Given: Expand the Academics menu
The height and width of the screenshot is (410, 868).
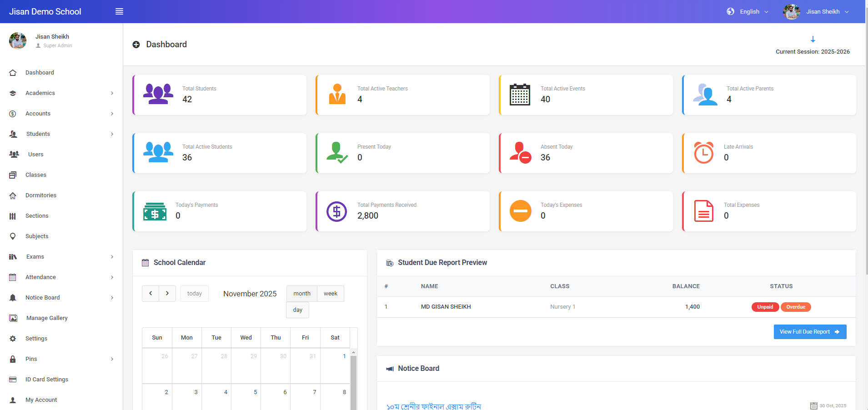Looking at the screenshot, I should tap(40, 93).
